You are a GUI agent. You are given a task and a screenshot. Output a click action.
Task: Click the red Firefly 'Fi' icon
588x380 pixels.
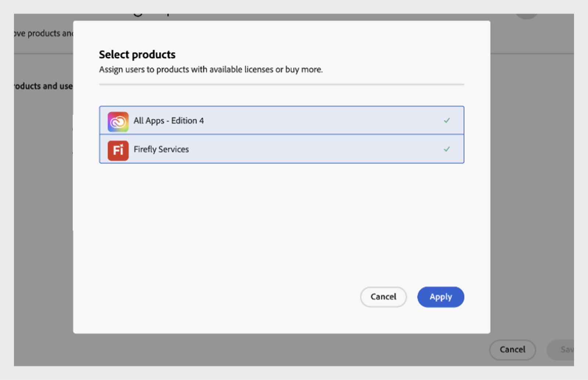point(118,150)
